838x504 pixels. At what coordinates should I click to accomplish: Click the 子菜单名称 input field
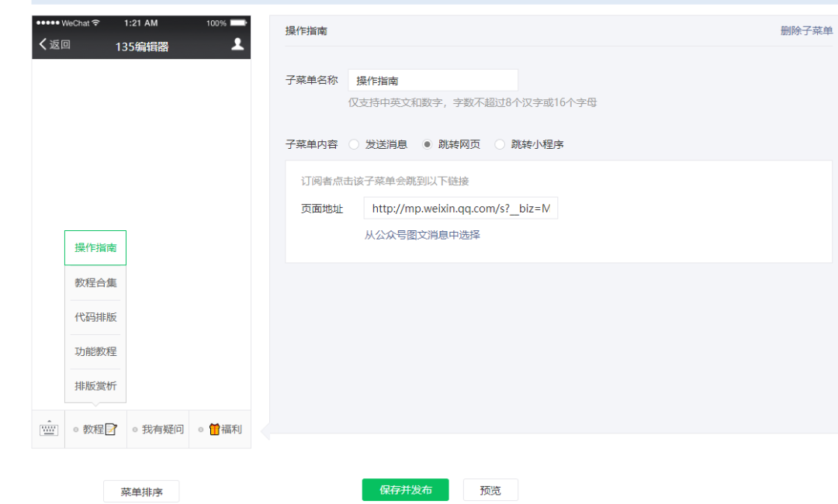[x=433, y=80]
